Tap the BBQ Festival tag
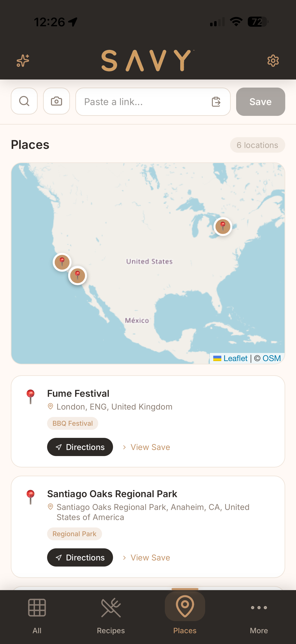Screen dimensions: 296x644 (x=72, y=423)
